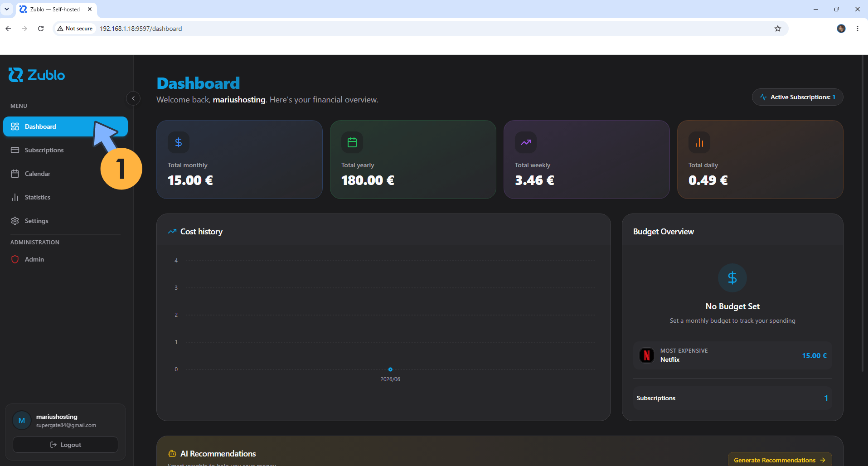Image resolution: width=868 pixels, height=466 pixels.
Task: Select the Zublo Self-hosted tab
Action: point(56,10)
